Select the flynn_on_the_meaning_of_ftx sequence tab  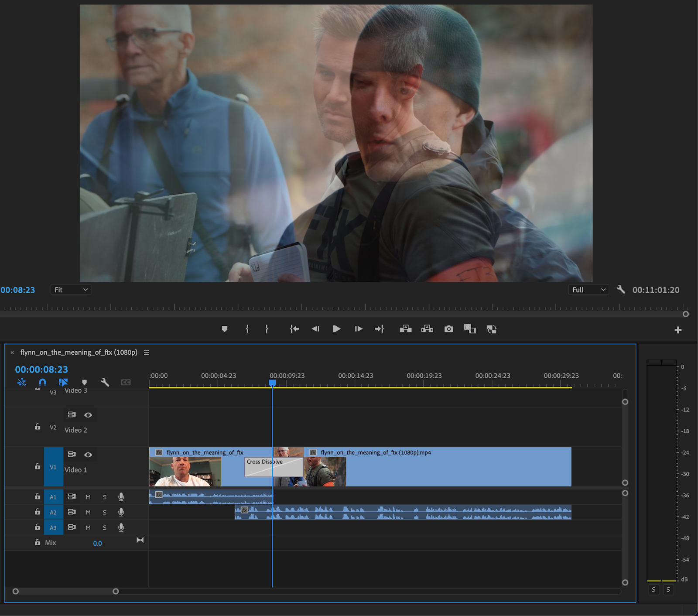pyautogui.click(x=79, y=352)
